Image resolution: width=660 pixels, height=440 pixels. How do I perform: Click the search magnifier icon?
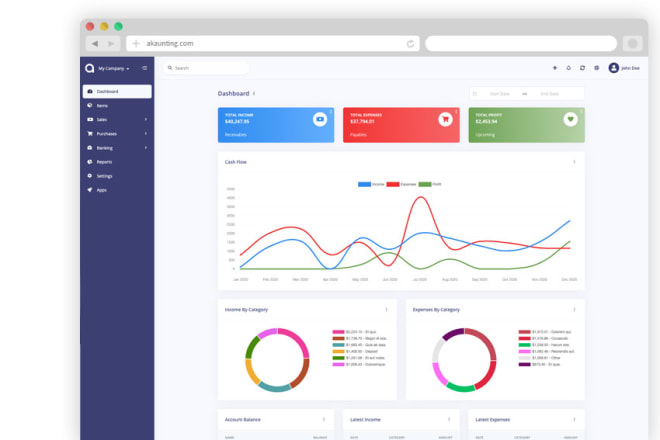click(x=170, y=68)
